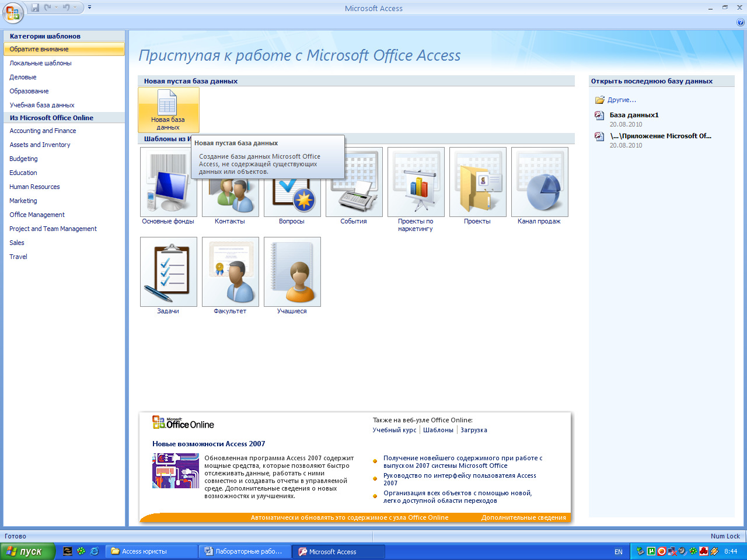Select Учебная база данных category
Screen dimensions: 747x560
coord(64,105)
